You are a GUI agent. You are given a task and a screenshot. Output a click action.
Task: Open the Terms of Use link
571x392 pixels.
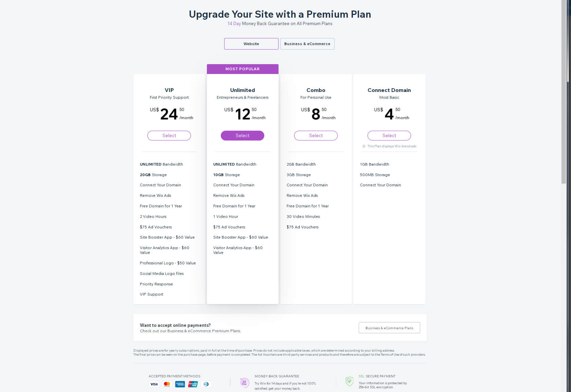click(390, 354)
